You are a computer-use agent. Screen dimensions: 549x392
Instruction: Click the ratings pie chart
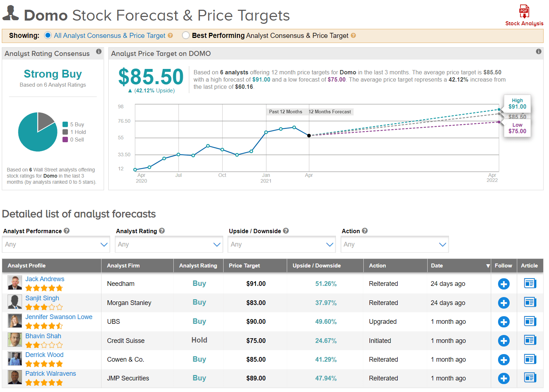point(38,132)
